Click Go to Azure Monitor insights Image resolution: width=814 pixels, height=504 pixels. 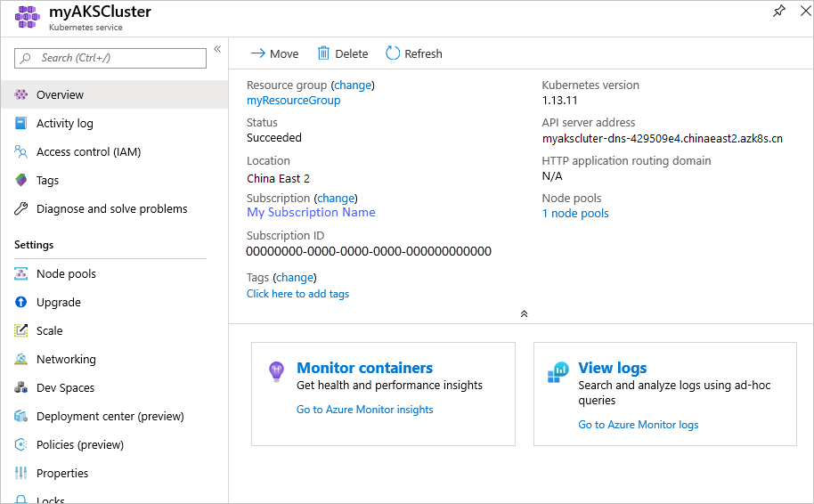364,410
